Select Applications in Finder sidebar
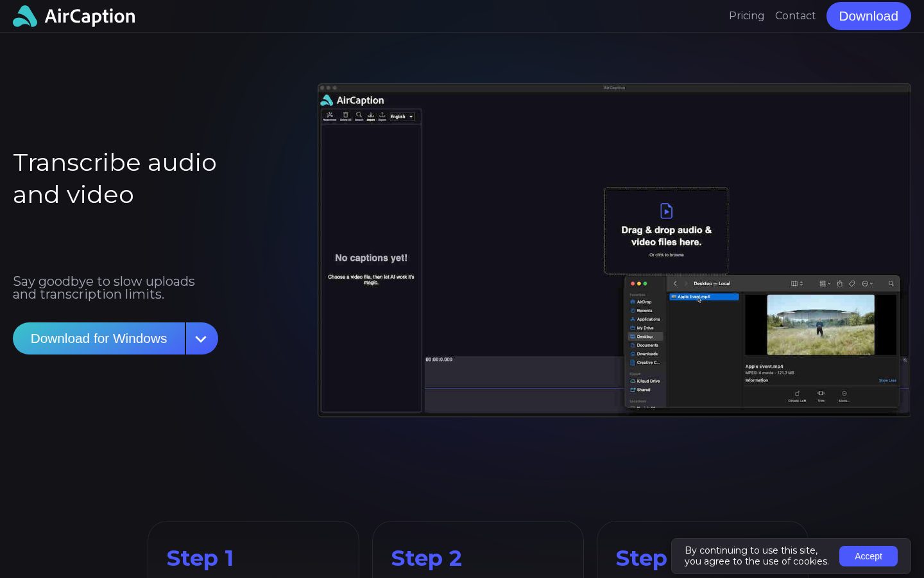Viewport: 924px width, 578px height. 646,319
